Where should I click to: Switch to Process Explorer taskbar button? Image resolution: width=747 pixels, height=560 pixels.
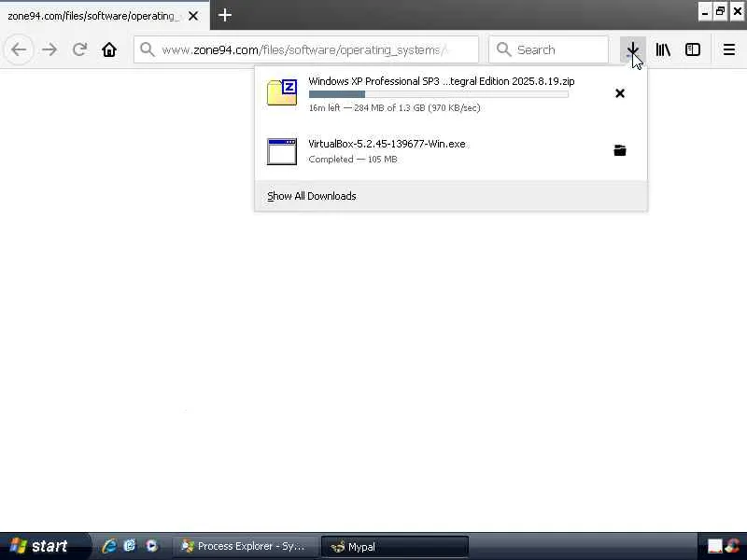[x=245, y=546]
